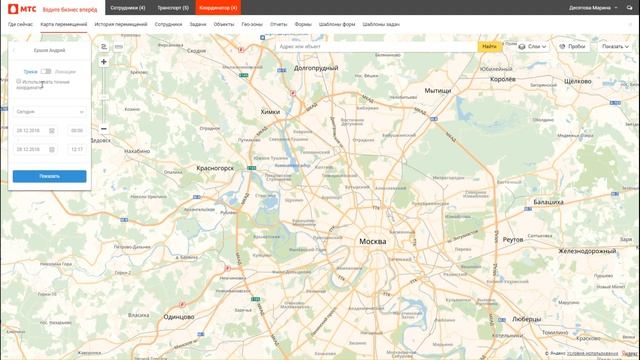Click the MTS logo

(22, 9)
